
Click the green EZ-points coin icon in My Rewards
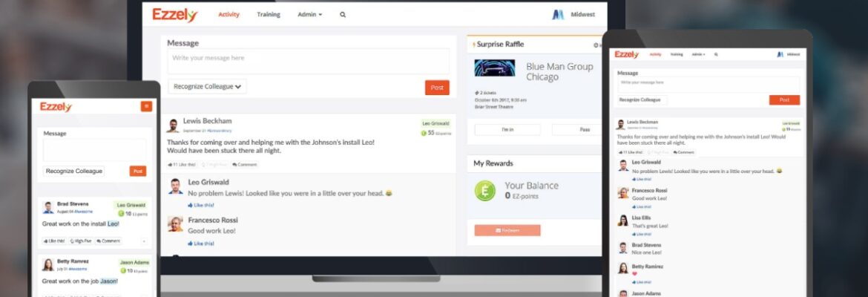(x=485, y=191)
